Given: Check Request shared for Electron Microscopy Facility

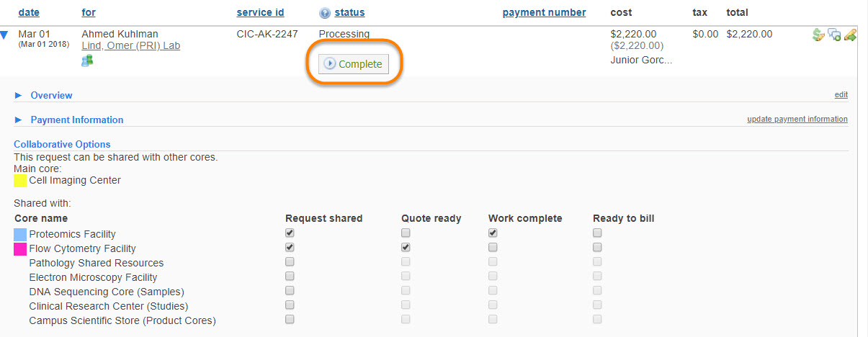Looking at the screenshot, I should [x=290, y=277].
